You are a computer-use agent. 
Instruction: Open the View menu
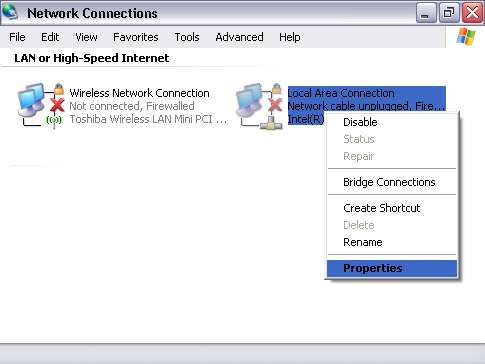click(x=86, y=37)
